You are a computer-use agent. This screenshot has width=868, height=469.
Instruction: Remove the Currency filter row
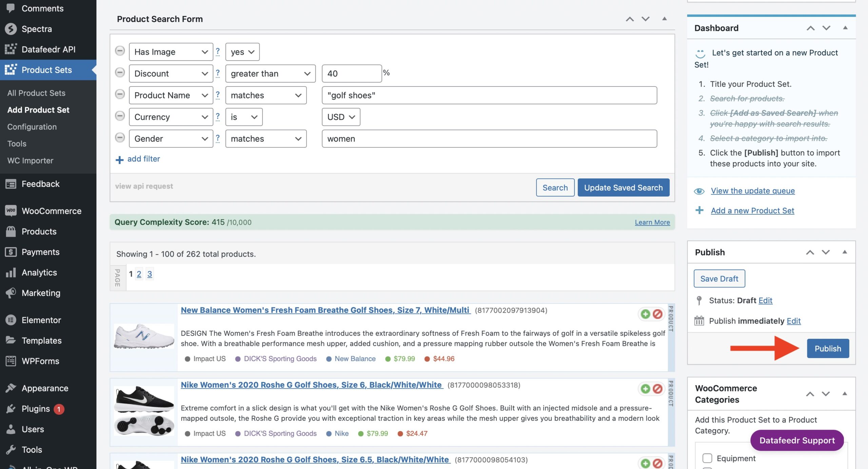(x=120, y=116)
